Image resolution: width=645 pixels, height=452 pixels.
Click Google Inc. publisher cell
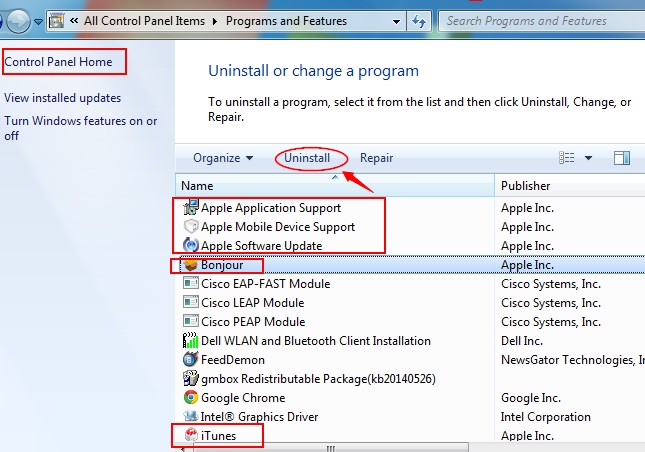[531, 397]
